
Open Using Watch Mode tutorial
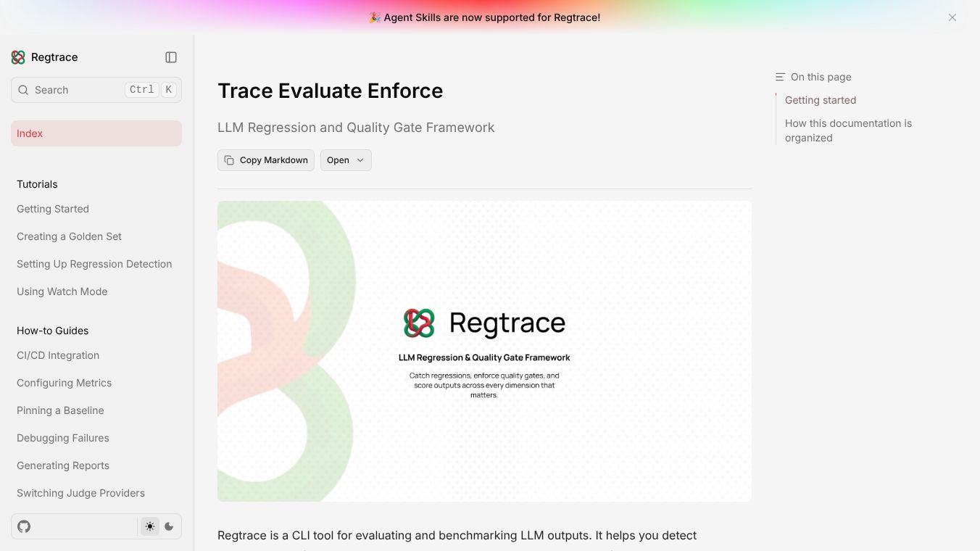pyautogui.click(x=62, y=291)
